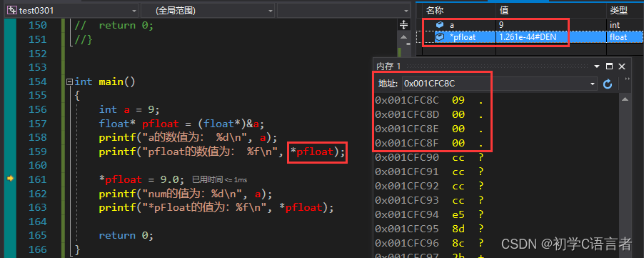Click memory row 0x001CFC8C
The height and width of the screenshot is (258, 644).
429,100
